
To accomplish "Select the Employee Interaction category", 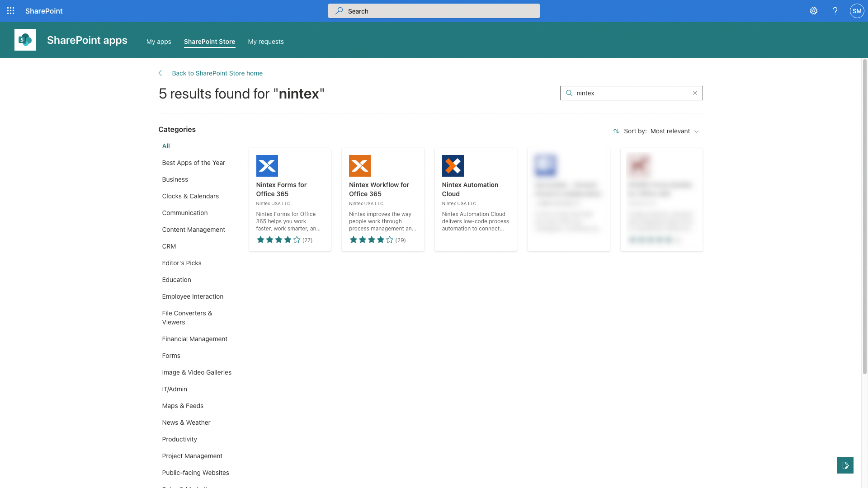I will tap(193, 296).
